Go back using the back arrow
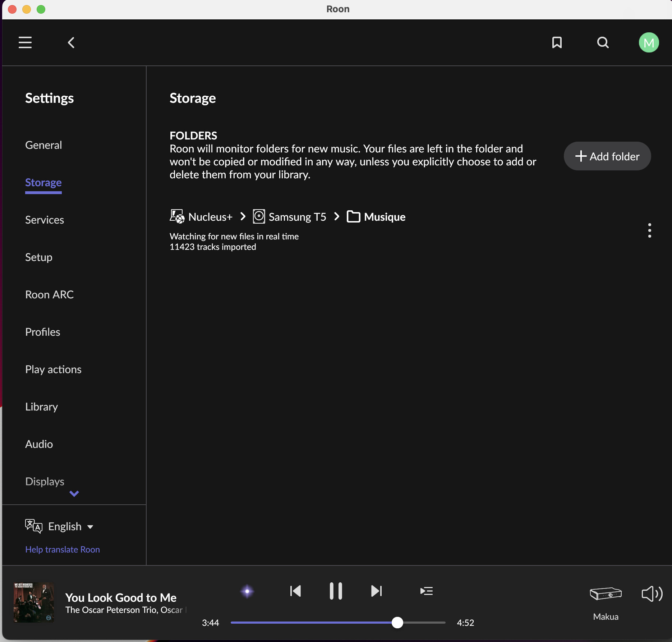Screen dimensions: 672x642 click(x=71, y=42)
